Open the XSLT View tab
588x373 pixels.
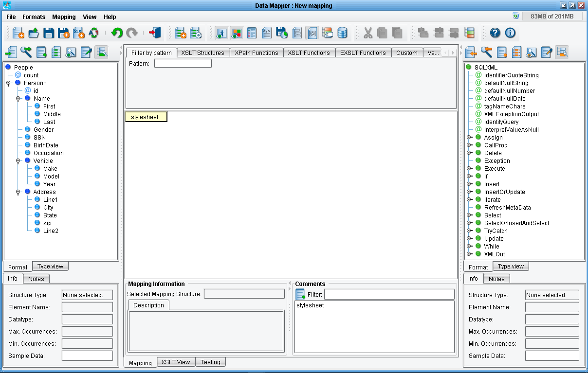click(176, 362)
